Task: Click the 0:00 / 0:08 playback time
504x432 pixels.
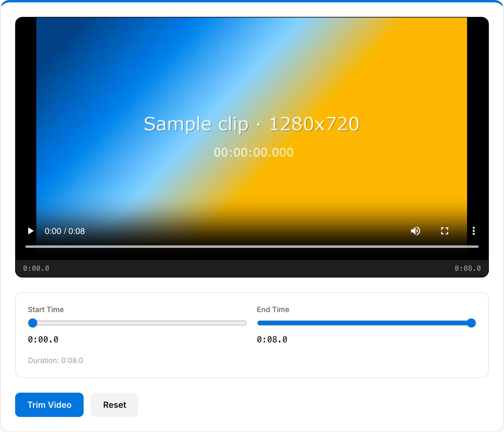Action: tap(65, 231)
